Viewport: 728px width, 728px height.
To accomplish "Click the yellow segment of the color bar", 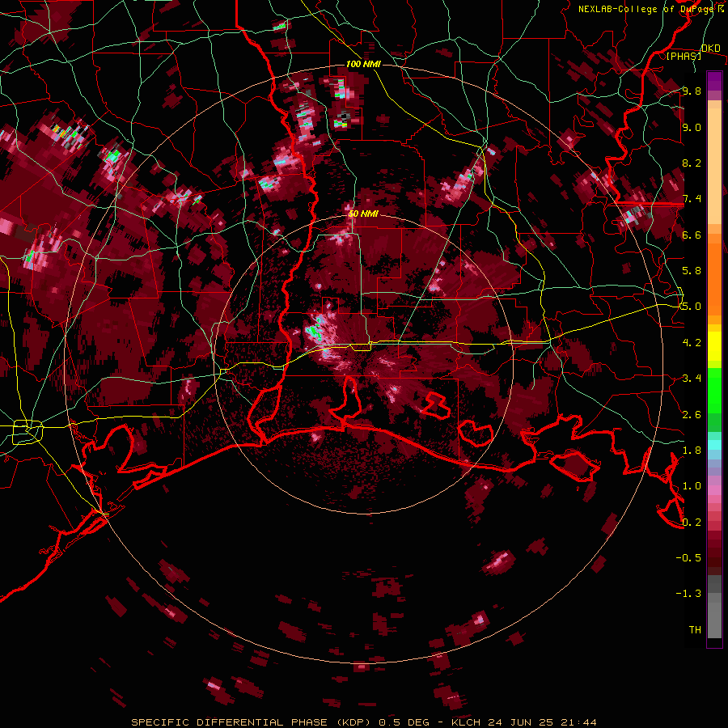I will [714, 346].
